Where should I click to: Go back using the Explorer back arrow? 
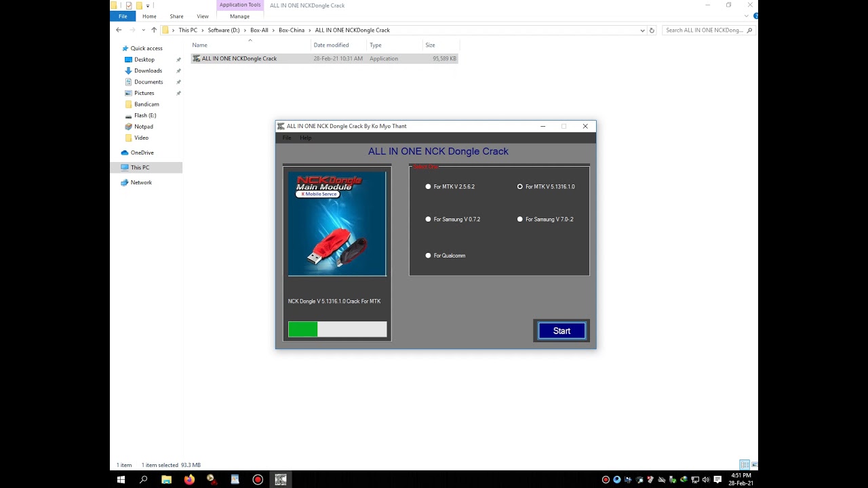point(119,30)
